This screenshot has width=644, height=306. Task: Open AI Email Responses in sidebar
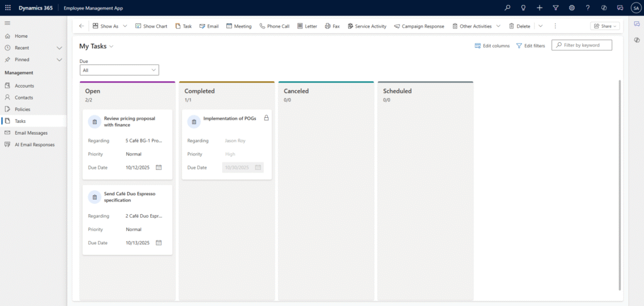point(35,145)
